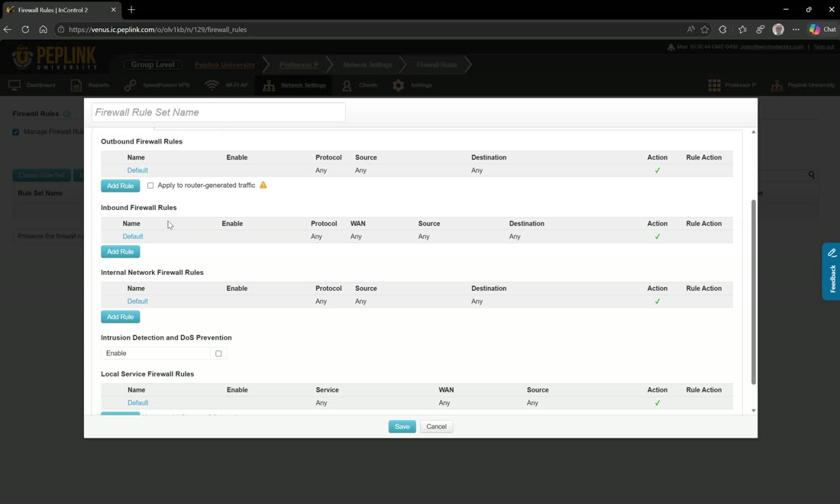This screenshot has width=840, height=504.
Task: Click the dialog scroll down arrow
Action: [x=754, y=411]
